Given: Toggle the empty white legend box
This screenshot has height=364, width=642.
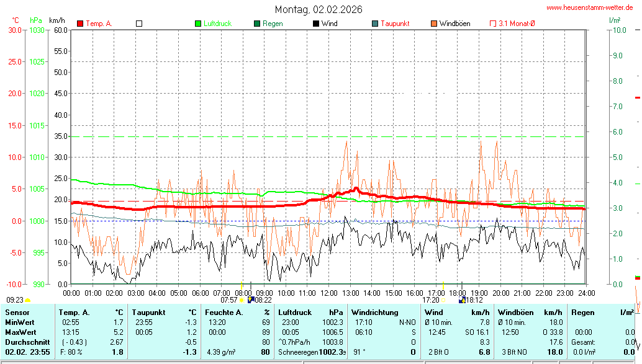Looking at the screenshot, I should [x=139, y=24].
